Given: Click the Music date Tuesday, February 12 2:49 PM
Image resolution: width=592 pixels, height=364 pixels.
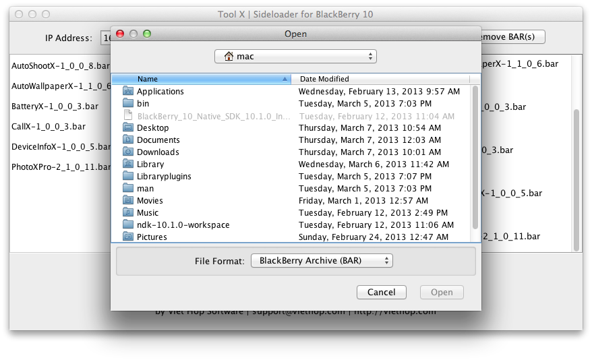Looking at the screenshot, I should 373,212.
